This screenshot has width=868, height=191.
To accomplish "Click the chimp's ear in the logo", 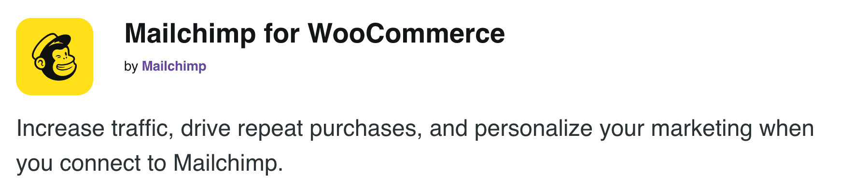I will coord(40,62).
